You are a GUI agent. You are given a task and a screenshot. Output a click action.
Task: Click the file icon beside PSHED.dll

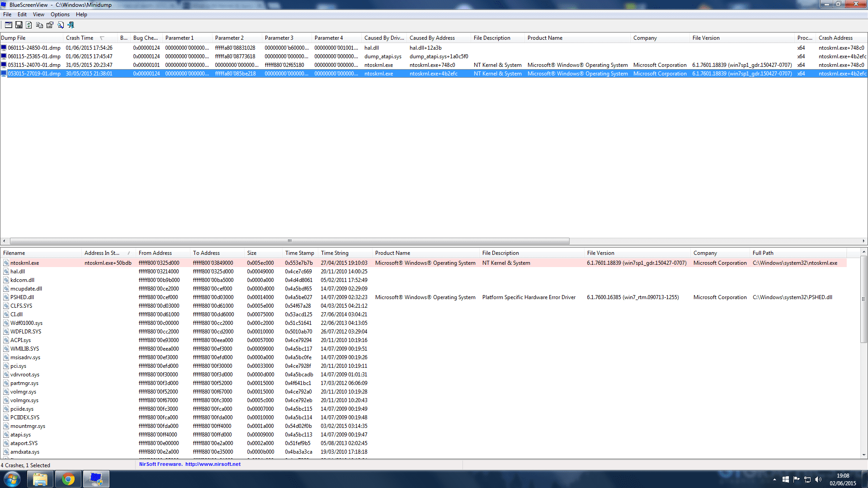click(x=6, y=297)
